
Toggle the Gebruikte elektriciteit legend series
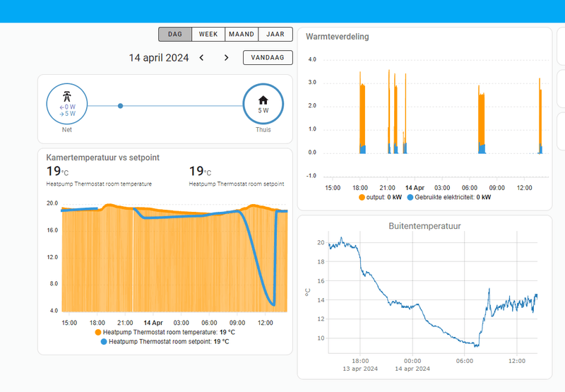click(448, 197)
